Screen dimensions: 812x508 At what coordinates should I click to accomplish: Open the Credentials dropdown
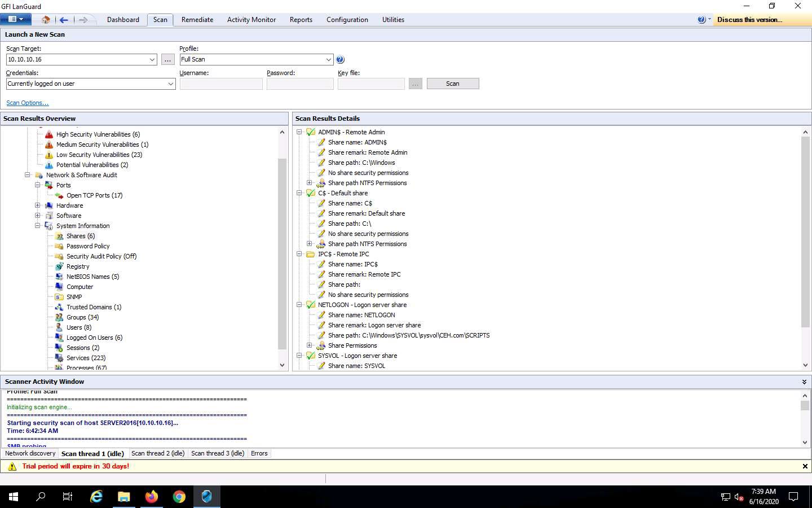pyautogui.click(x=170, y=84)
